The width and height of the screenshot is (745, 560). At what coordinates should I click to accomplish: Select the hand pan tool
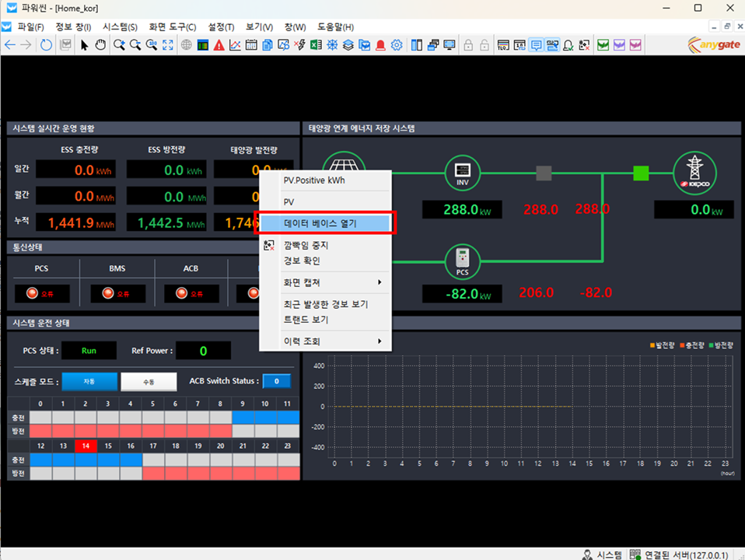(x=100, y=45)
